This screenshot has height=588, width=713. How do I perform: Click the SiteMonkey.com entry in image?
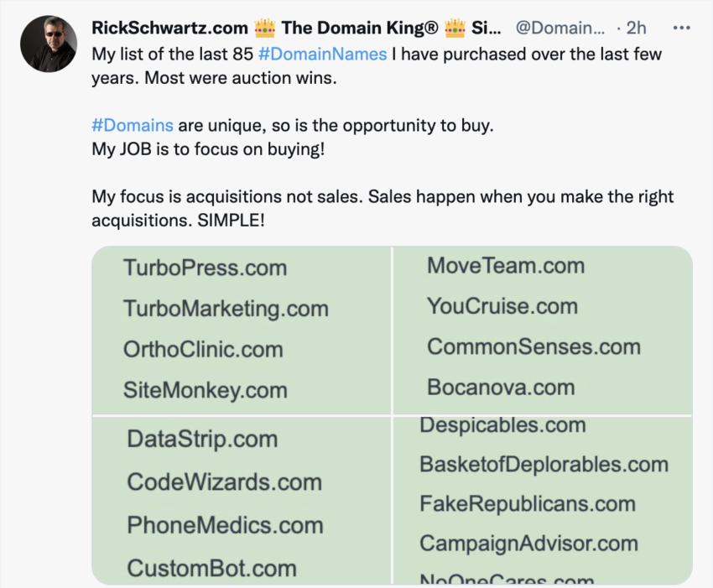pos(205,390)
